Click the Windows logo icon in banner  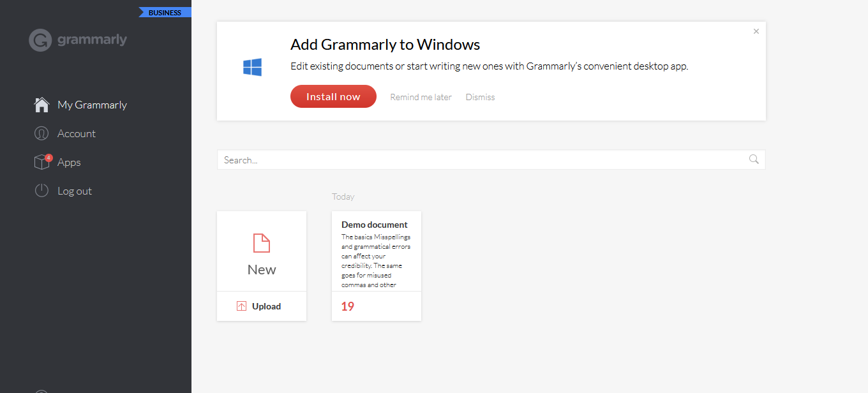pyautogui.click(x=253, y=67)
